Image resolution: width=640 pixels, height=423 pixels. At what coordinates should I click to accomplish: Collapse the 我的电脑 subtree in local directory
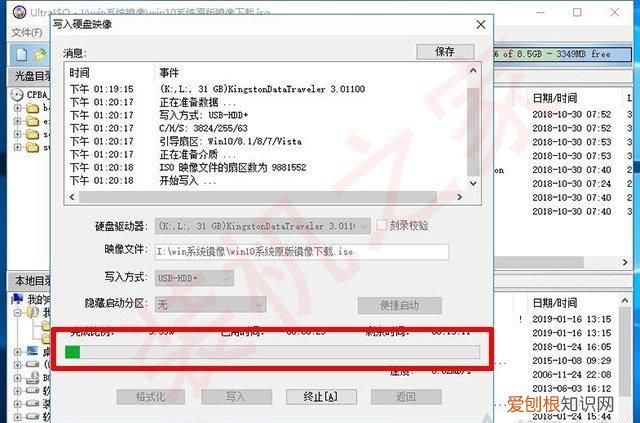coord(17,313)
